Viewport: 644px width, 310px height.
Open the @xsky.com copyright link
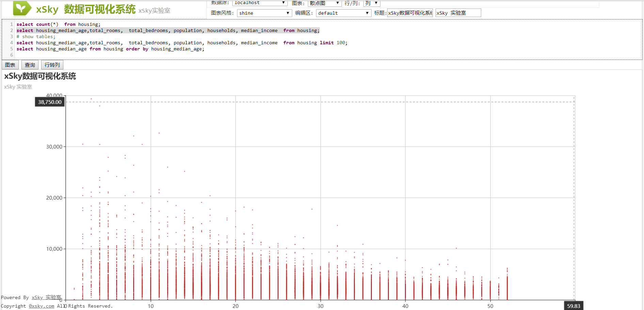tap(41, 306)
